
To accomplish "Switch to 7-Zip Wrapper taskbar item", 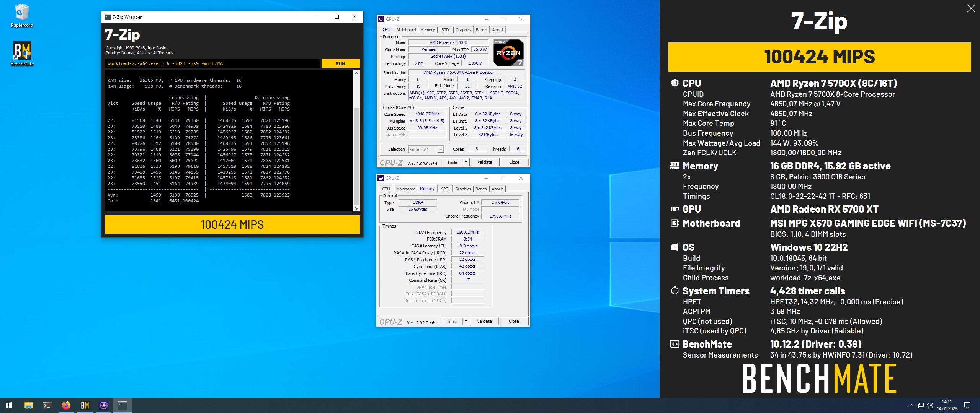I will tap(122, 405).
